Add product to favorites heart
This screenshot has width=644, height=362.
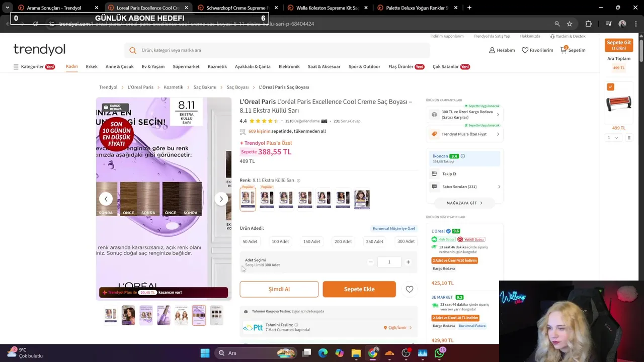click(x=410, y=289)
